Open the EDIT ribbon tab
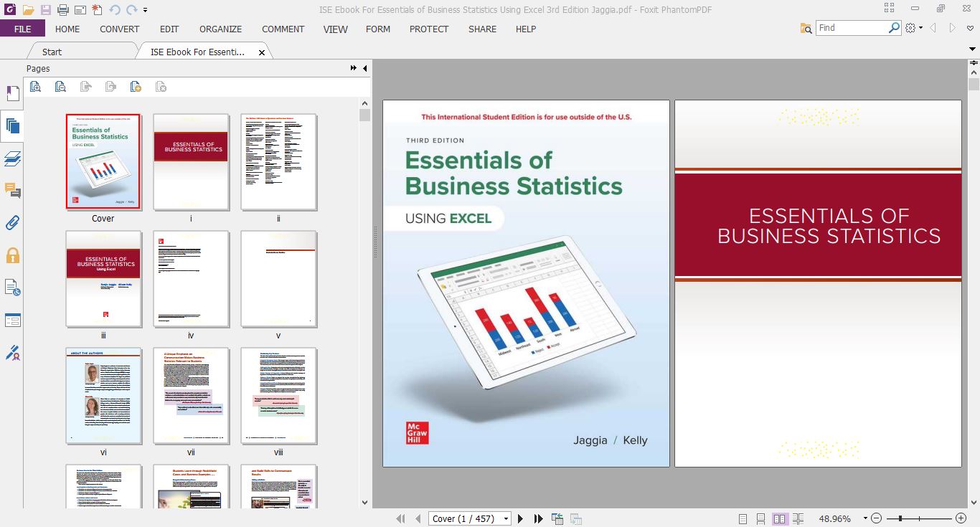The width and height of the screenshot is (980, 527). (169, 29)
